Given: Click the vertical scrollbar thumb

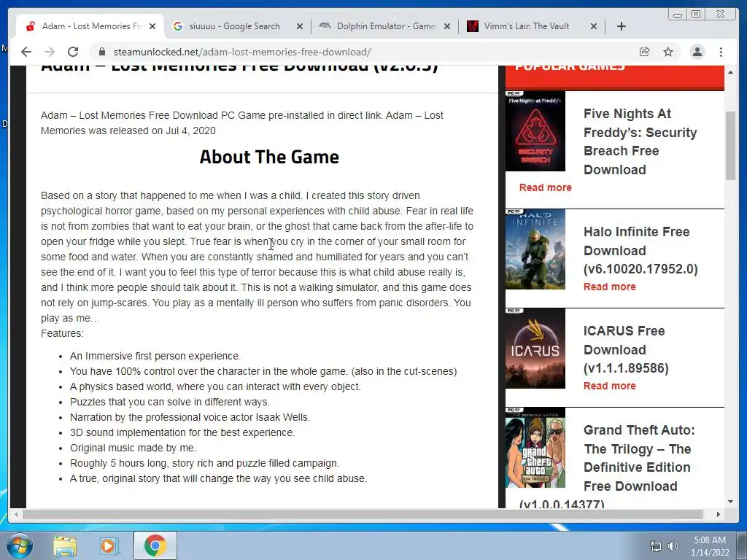Looking at the screenshot, I should 730,145.
